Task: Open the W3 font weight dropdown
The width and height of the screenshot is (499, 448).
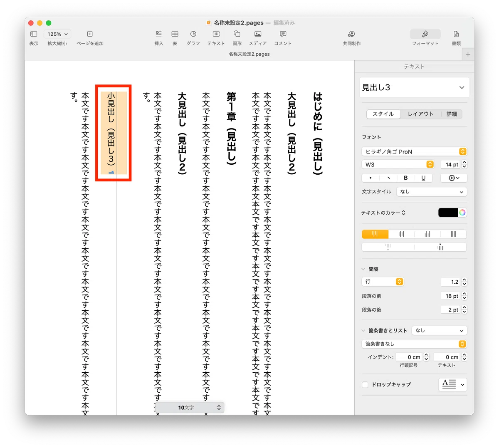Action: [x=398, y=164]
